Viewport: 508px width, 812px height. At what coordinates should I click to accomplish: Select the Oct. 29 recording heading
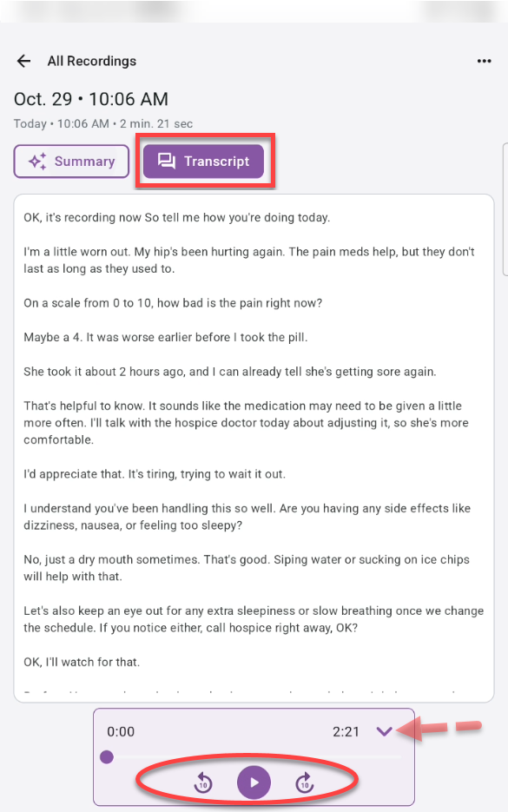pos(89,99)
